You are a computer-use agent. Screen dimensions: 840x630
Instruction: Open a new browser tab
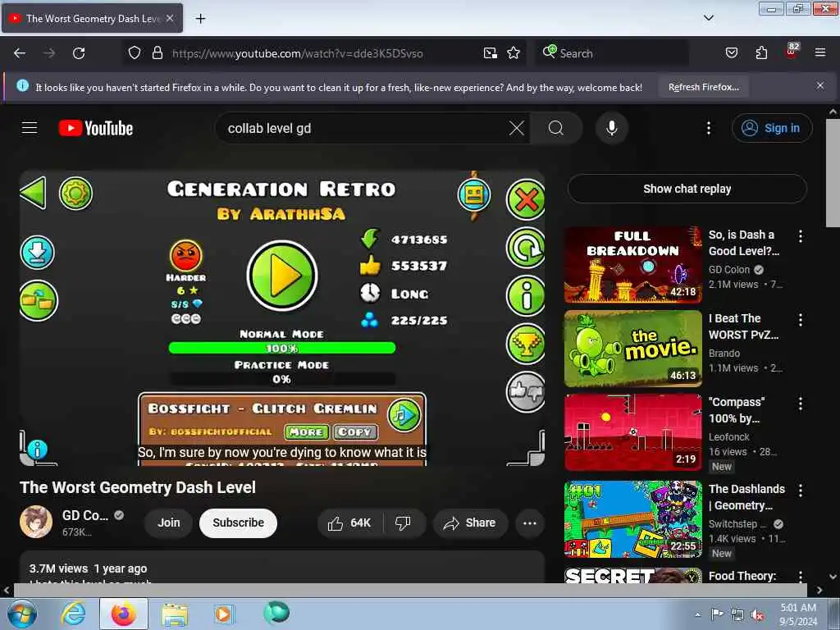200,19
